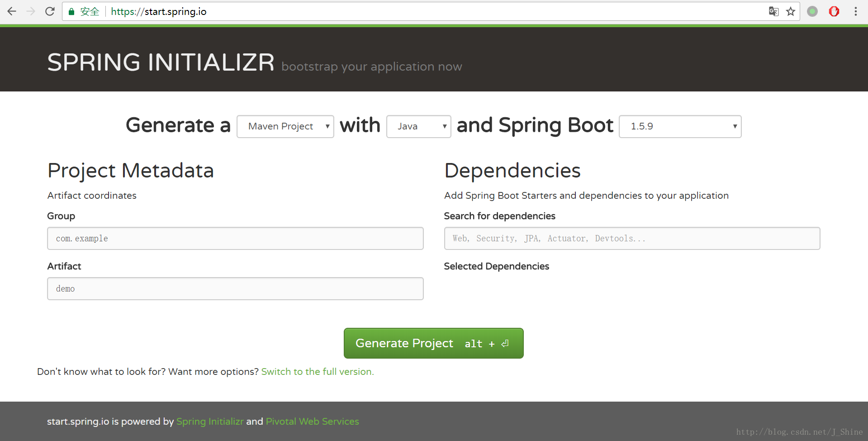Reload the page with the refresh icon
Image resolution: width=868 pixels, height=441 pixels.
(x=50, y=11)
